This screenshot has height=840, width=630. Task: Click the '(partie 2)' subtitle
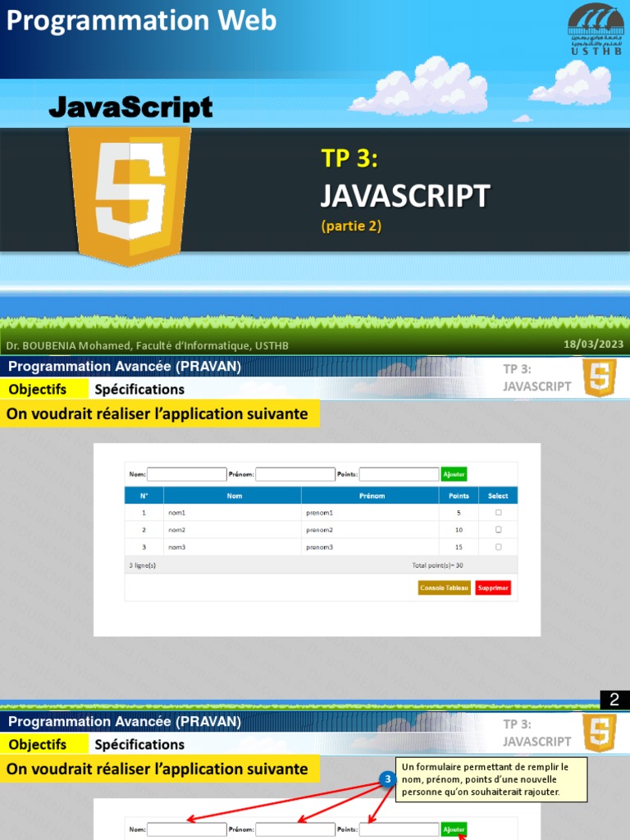[351, 226]
